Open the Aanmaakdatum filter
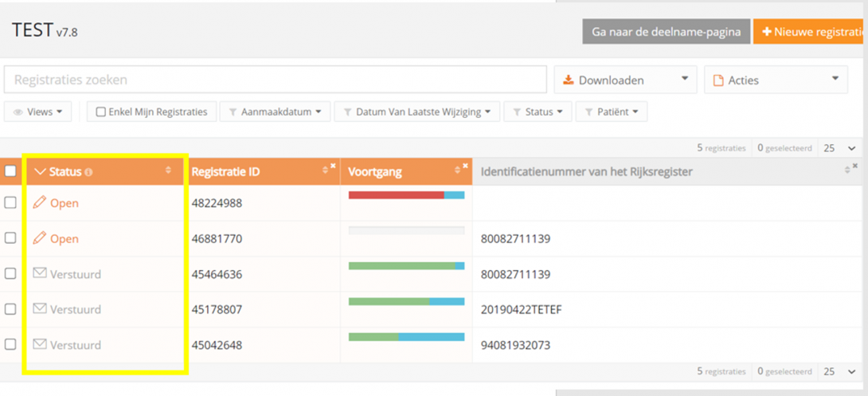 (x=274, y=112)
